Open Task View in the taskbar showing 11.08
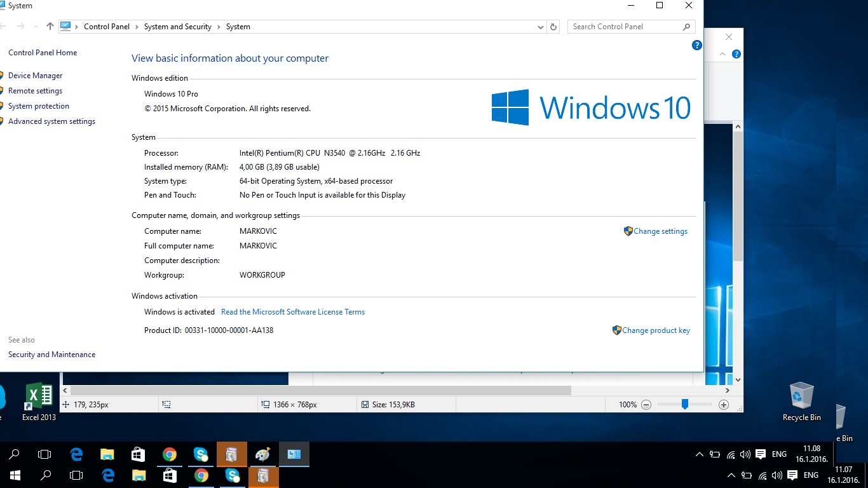Viewport: 868px width, 488px height. pyautogui.click(x=44, y=454)
